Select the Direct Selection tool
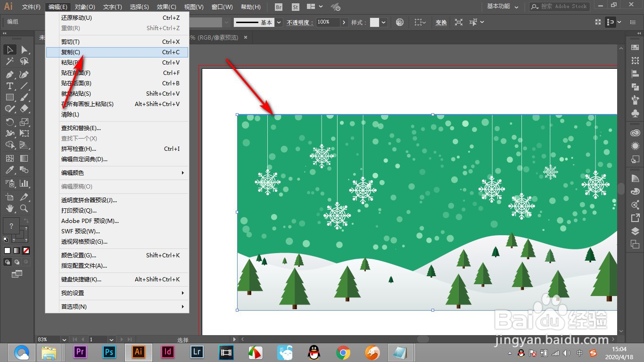This screenshot has width=644, height=362. tap(25, 49)
